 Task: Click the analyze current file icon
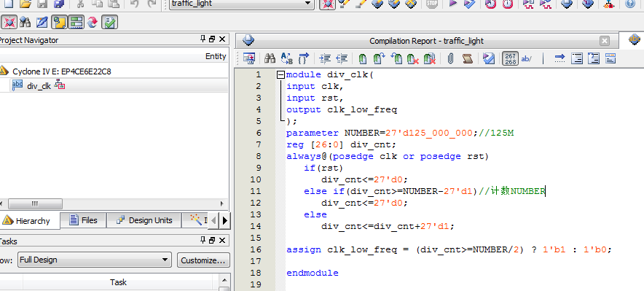tap(489, 58)
